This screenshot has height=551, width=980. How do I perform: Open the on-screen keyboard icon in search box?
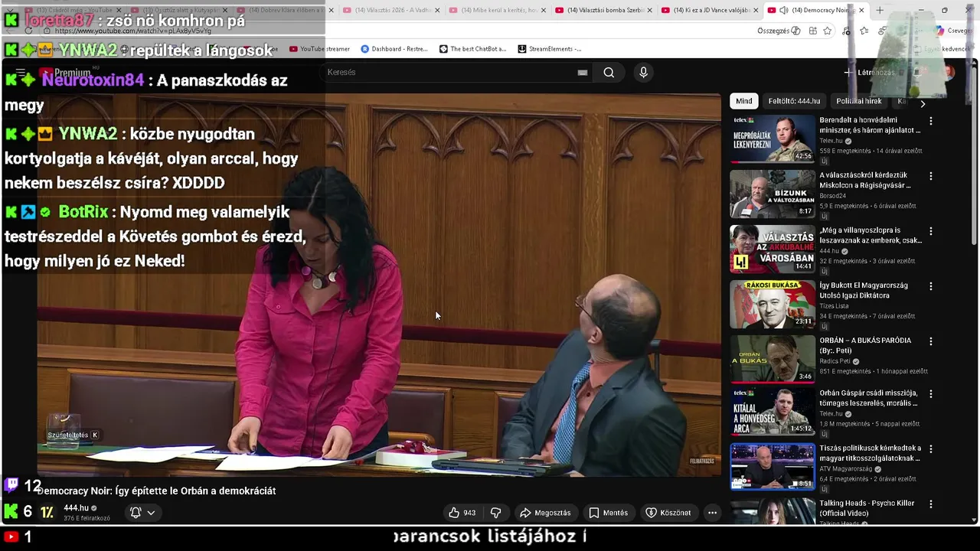click(583, 73)
